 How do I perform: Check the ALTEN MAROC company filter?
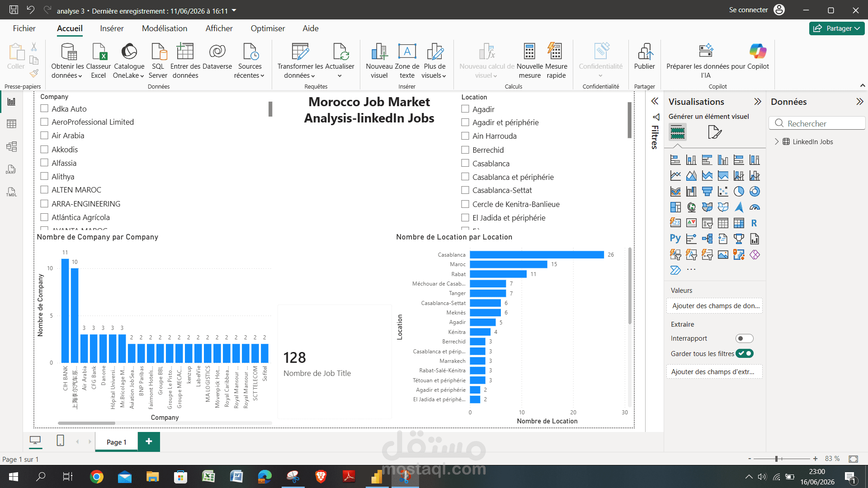pyautogui.click(x=44, y=190)
